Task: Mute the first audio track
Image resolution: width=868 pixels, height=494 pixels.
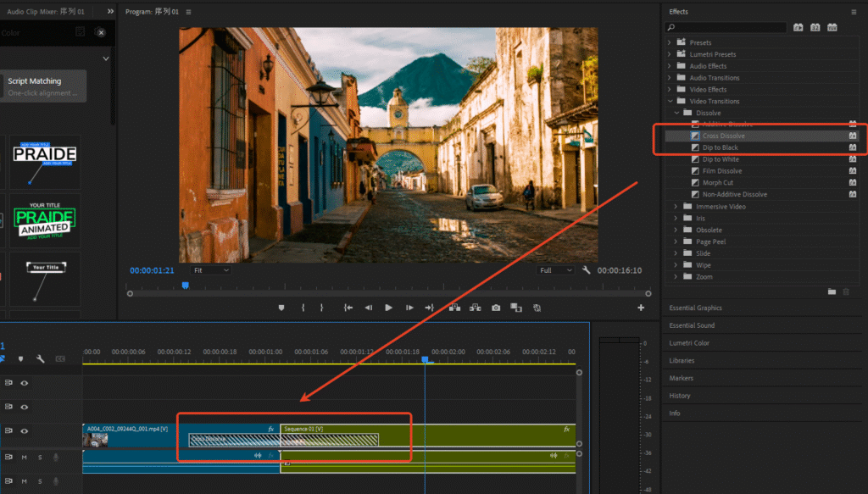Action: point(25,458)
